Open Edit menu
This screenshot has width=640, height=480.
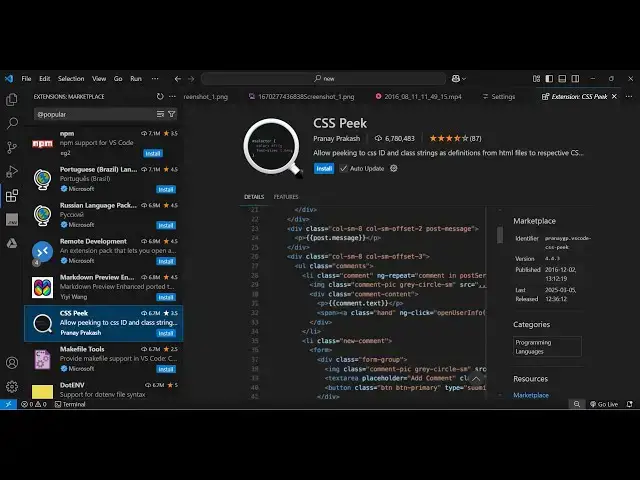44,79
